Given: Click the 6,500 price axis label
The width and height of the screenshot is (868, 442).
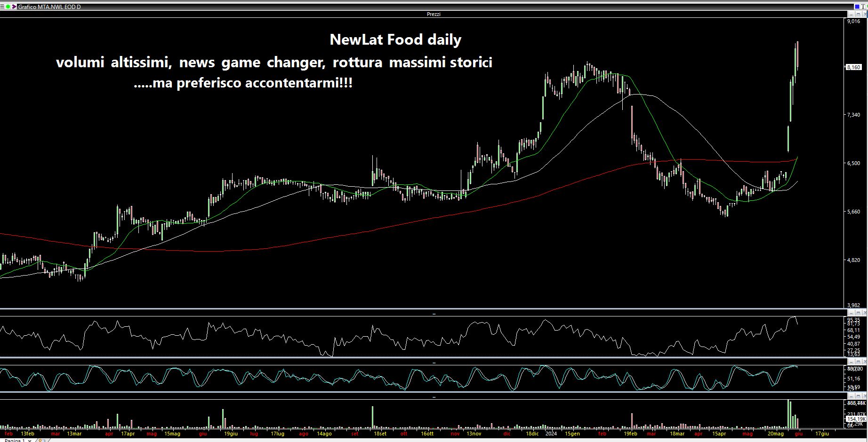Looking at the screenshot, I should [x=853, y=163].
